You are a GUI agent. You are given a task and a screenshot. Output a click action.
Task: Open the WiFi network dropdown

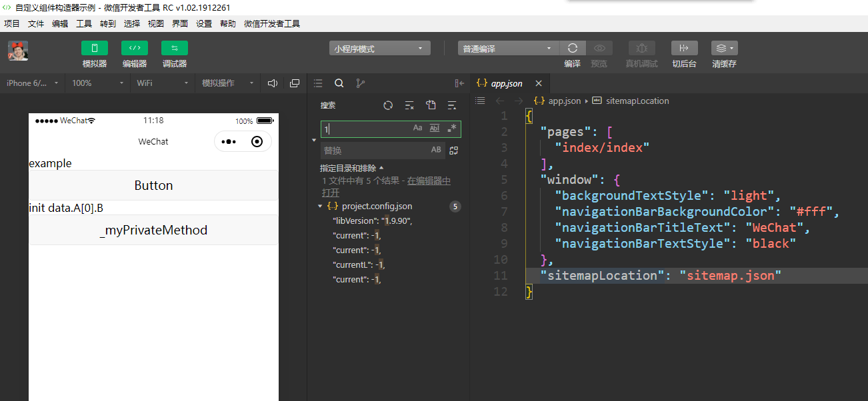click(x=163, y=83)
